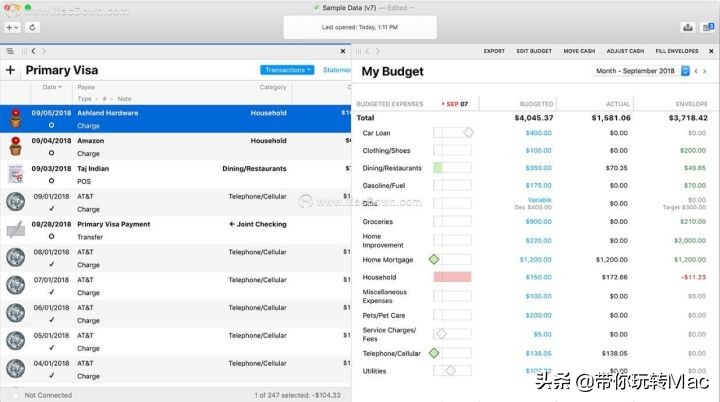Switch to the Statements tab
Screen dimensions: 720x402
pos(337,70)
